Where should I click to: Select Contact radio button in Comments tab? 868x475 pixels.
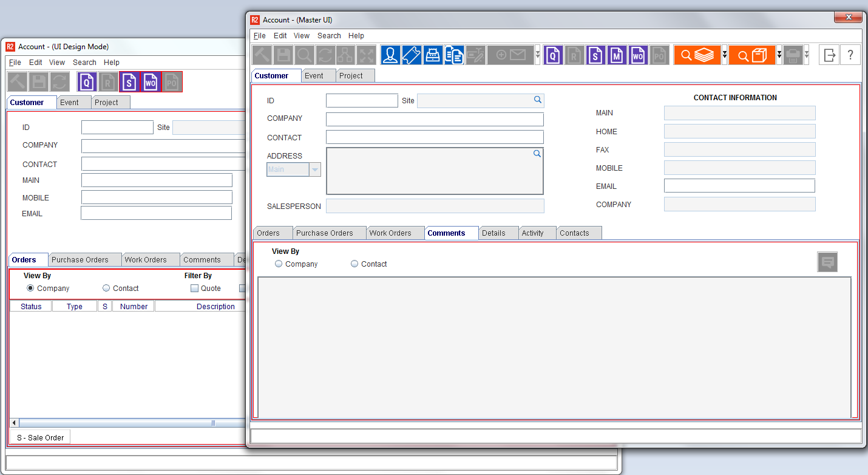354,264
